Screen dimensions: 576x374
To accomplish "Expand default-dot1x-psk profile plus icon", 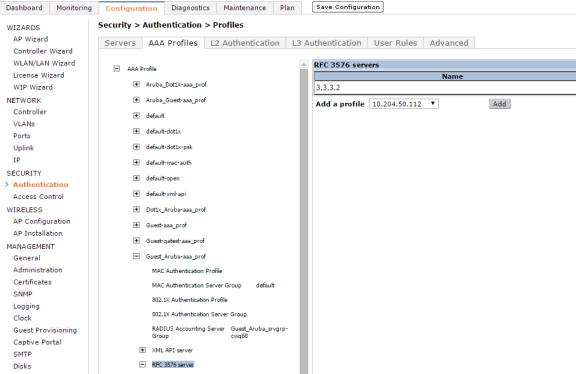I will point(136,147).
